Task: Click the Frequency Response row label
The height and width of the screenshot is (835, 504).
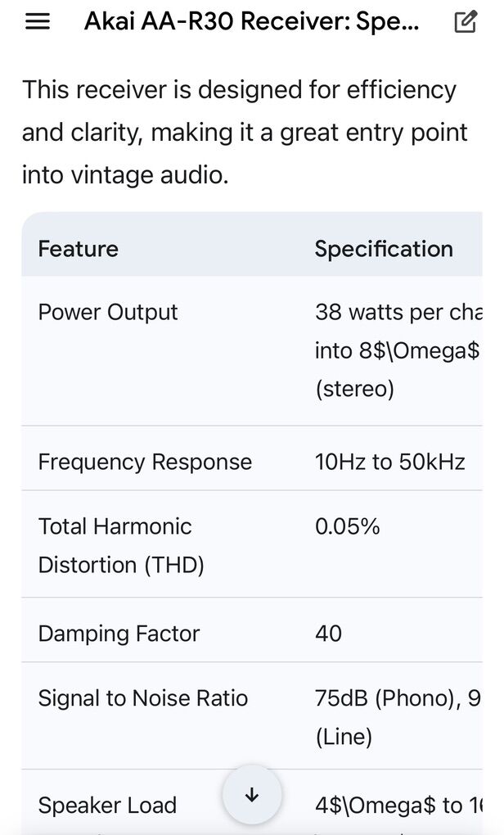Action: 145,462
